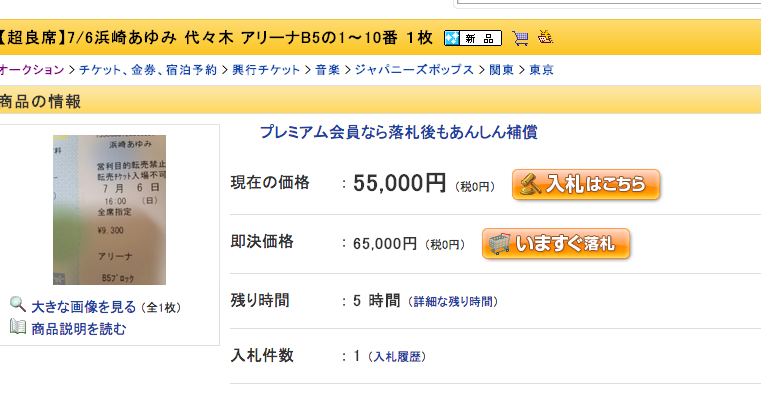This screenshot has width=761, height=399.
Task: Open 商品説明を読む link
Action: [x=79, y=329]
